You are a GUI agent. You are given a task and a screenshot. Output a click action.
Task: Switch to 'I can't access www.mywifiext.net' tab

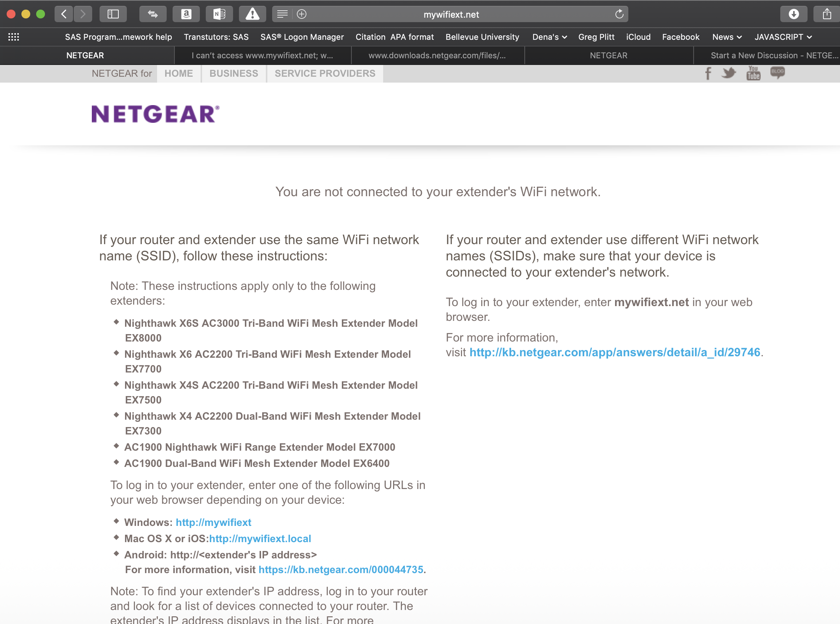pyautogui.click(x=263, y=56)
